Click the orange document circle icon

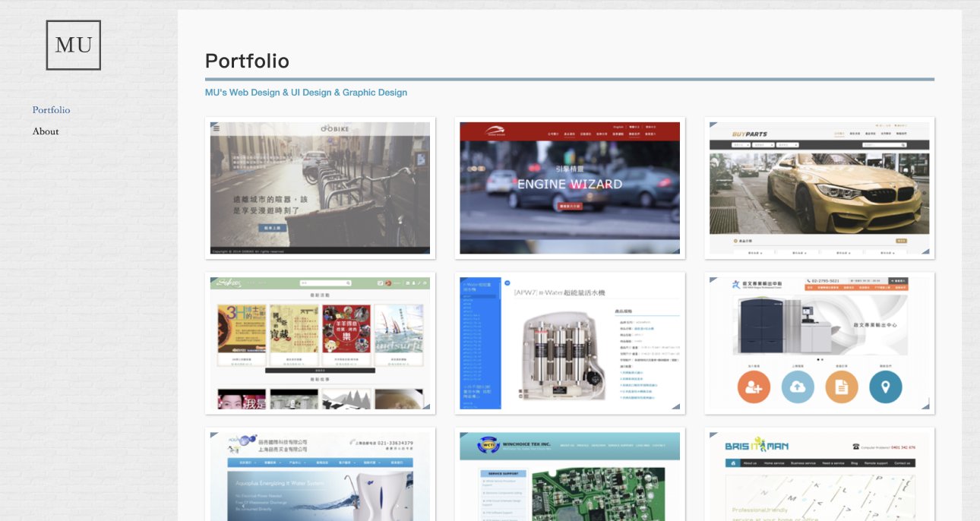pos(842,387)
